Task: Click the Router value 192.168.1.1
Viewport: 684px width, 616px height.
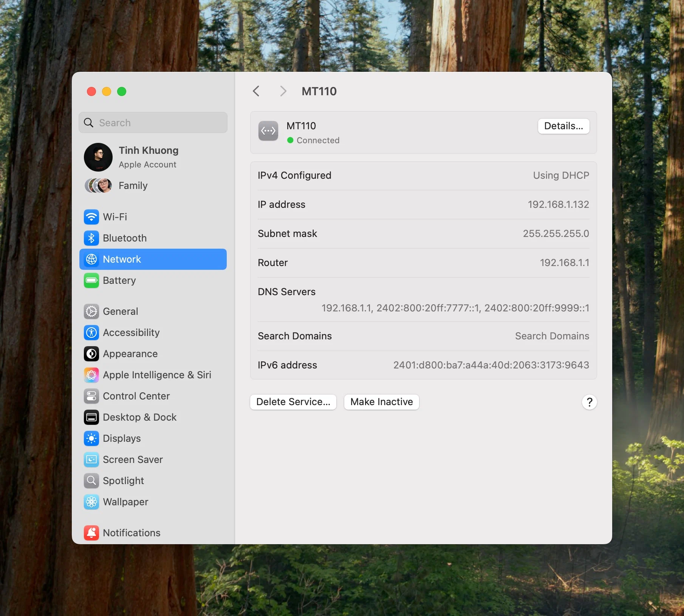Action: coord(565,263)
